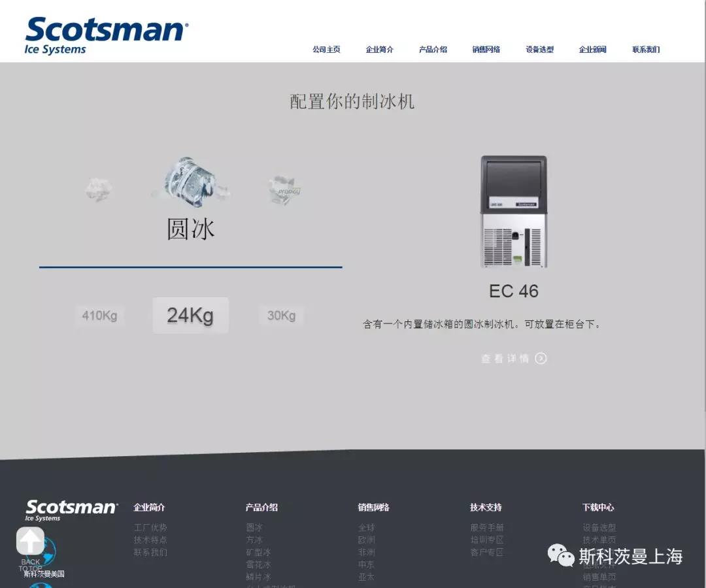Screen dimensions: 706x588
Task: Choose the 410Kg capacity option
Action: point(99,316)
